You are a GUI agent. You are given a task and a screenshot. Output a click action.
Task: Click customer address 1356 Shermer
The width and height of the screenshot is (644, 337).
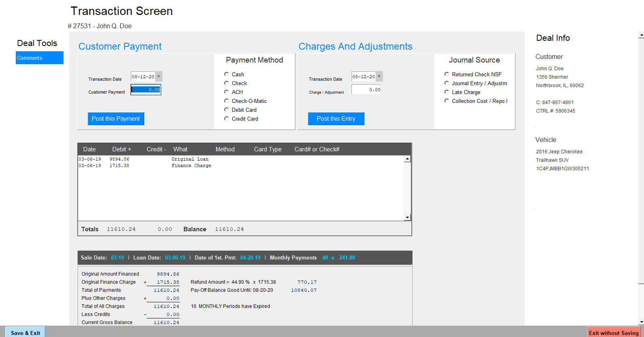click(x=552, y=77)
